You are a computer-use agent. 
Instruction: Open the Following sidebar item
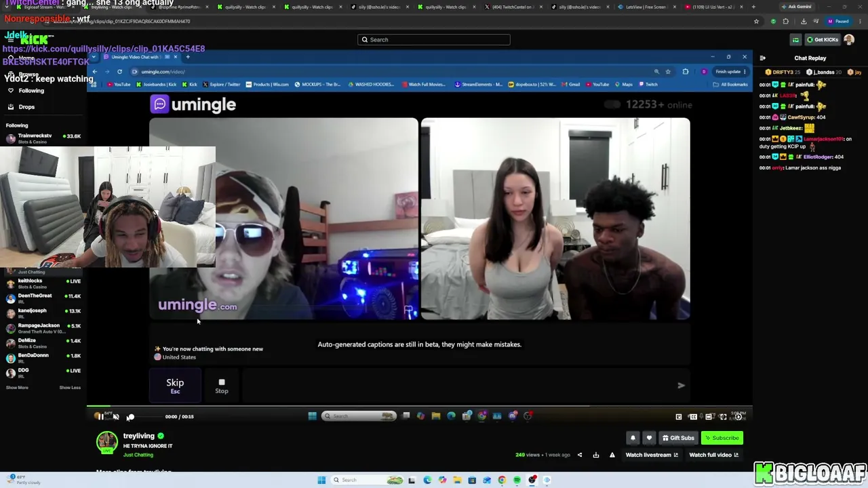27,90
